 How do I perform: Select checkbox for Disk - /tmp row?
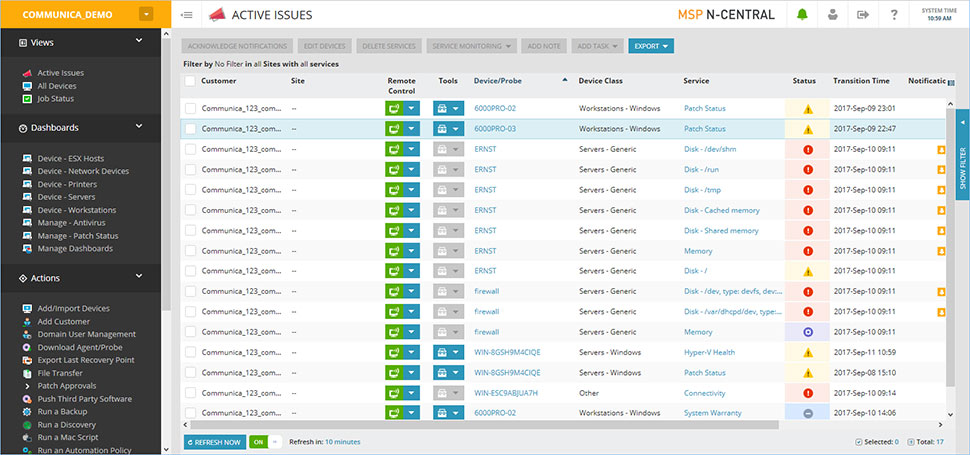click(x=190, y=190)
